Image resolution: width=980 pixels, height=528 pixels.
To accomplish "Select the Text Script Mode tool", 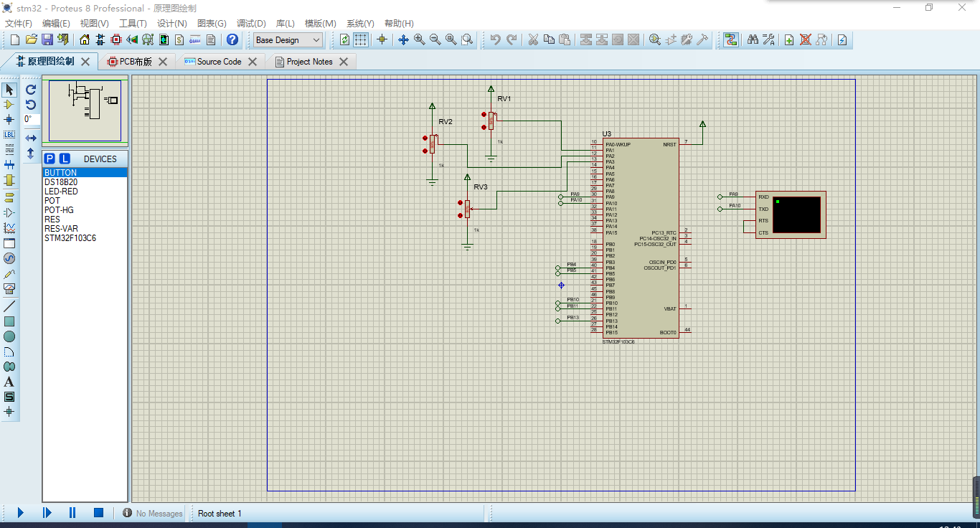I will [9, 150].
